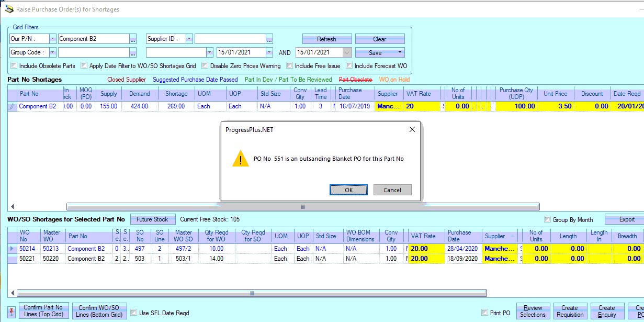Tick the Include Free Issue checkbox
The image size is (644, 322).
click(x=289, y=66)
